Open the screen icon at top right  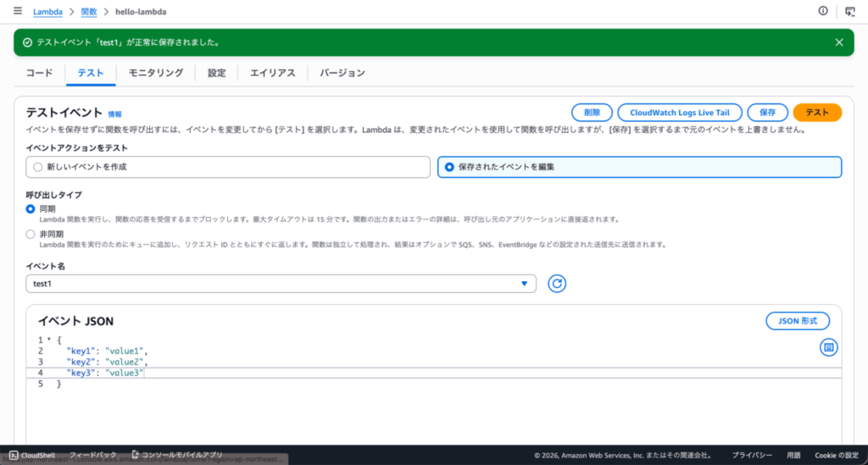point(849,12)
